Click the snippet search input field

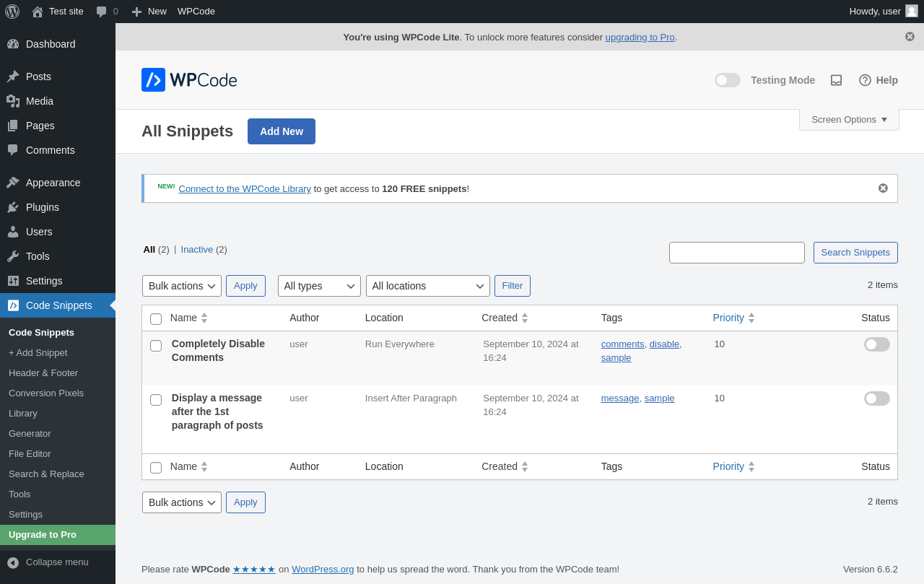pyautogui.click(x=736, y=253)
